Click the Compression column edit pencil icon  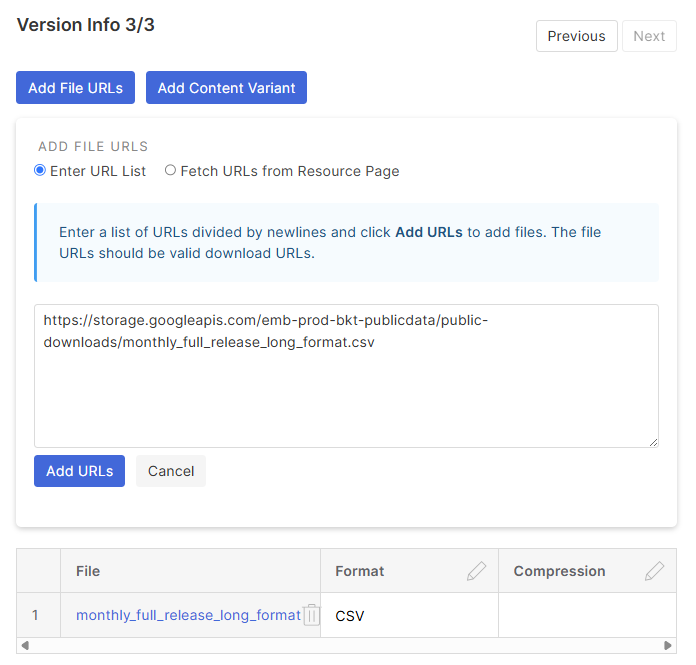pyautogui.click(x=654, y=571)
